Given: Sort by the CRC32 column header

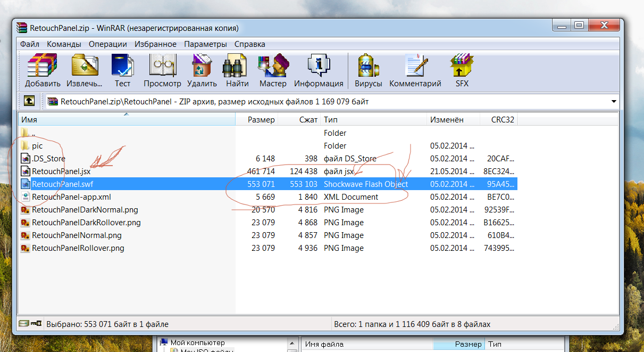Looking at the screenshot, I should (x=499, y=120).
